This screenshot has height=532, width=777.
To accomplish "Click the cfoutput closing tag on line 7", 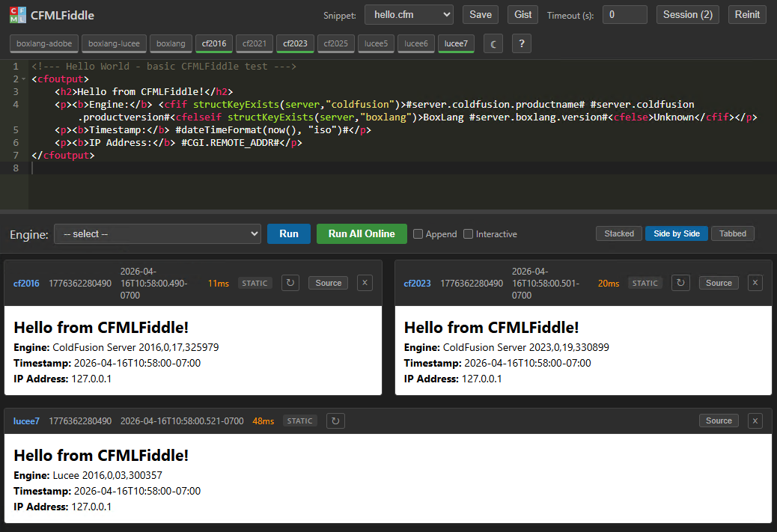I will (x=63, y=155).
